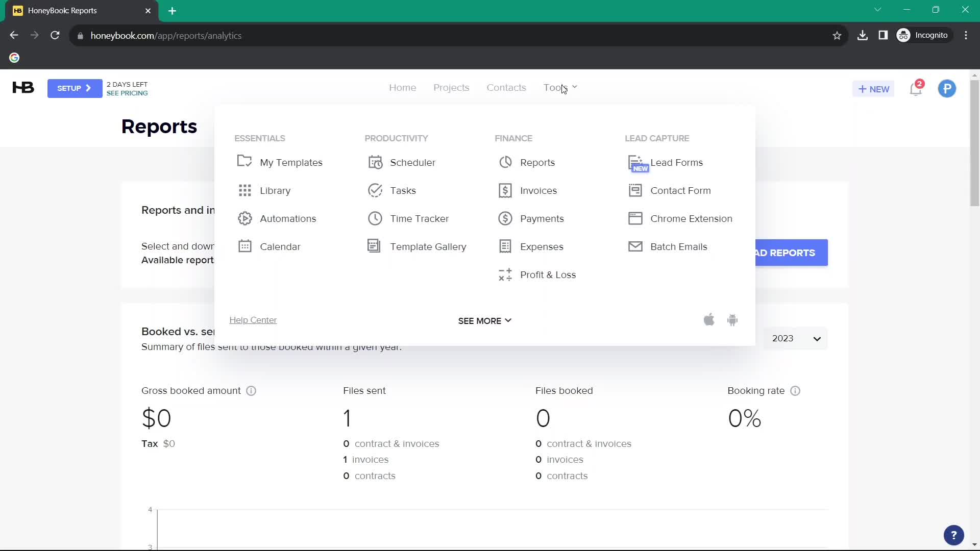The image size is (980, 551).
Task: Click the Invoices dollar document icon
Action: coord(505,190)
